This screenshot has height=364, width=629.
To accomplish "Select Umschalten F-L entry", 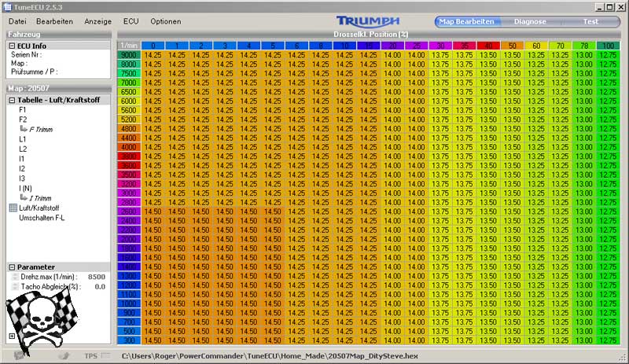I will pyautogui.click(x=42, y=218).
